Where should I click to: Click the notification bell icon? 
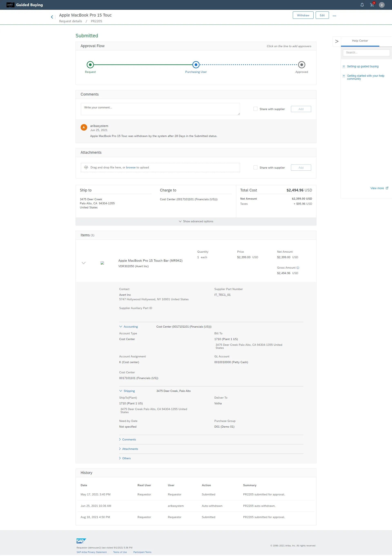point(362,5)
